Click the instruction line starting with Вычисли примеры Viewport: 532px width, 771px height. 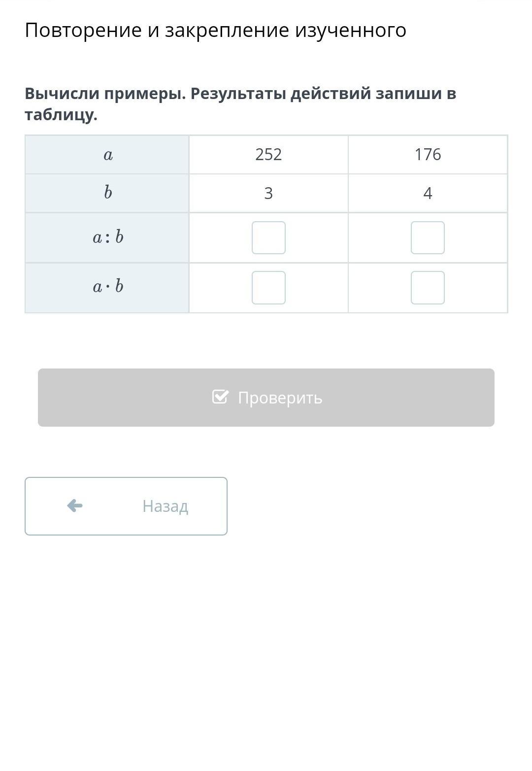(240, 94)
